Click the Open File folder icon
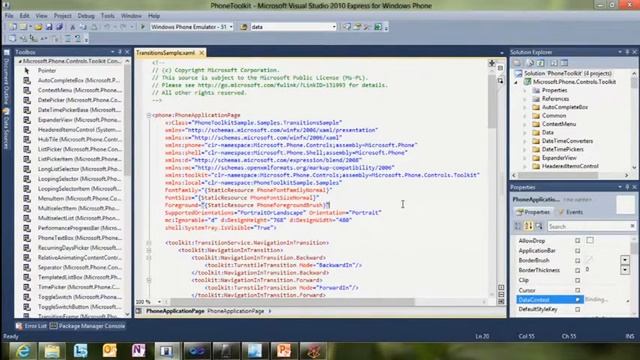Screen dimensions: 640x360 pos(38,27)
